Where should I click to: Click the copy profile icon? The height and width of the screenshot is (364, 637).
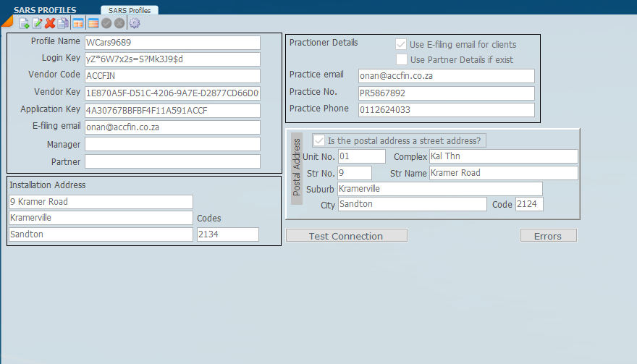point(63,23)
